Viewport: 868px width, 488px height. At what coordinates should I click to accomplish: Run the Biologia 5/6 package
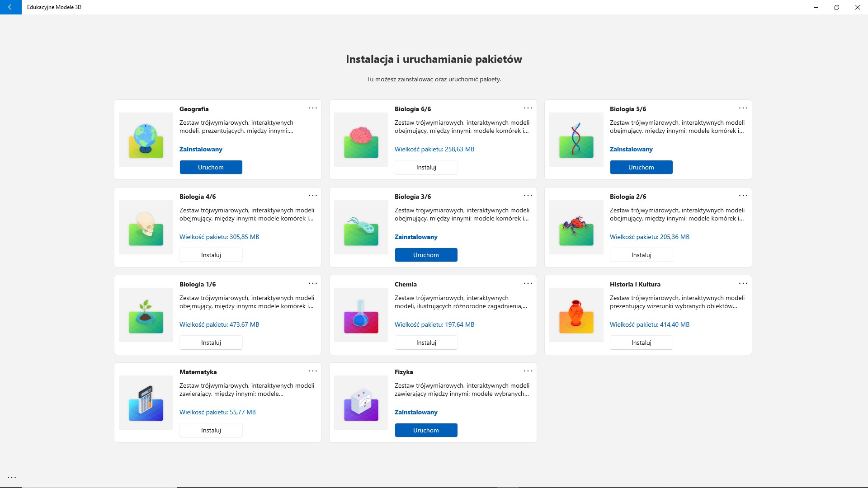[641, 167]
